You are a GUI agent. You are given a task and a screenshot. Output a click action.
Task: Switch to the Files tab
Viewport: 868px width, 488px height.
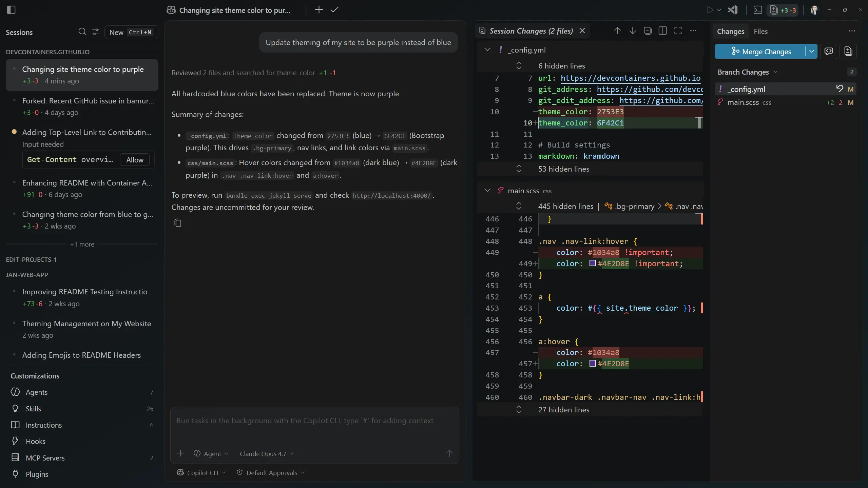click(x=760, y=31)
